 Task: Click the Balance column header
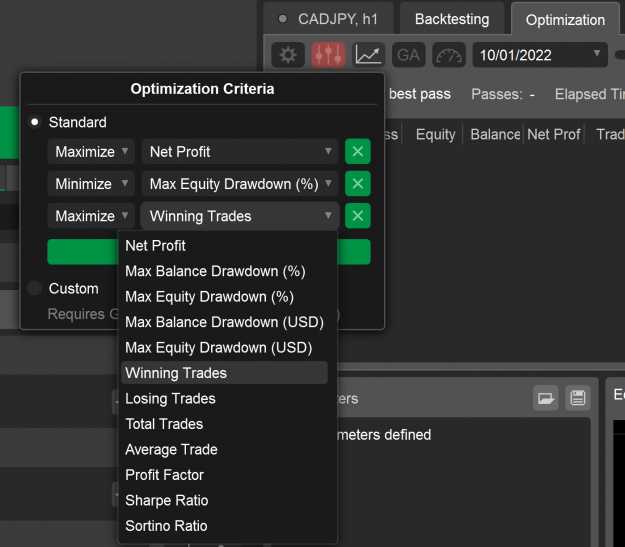pos(495,134)
